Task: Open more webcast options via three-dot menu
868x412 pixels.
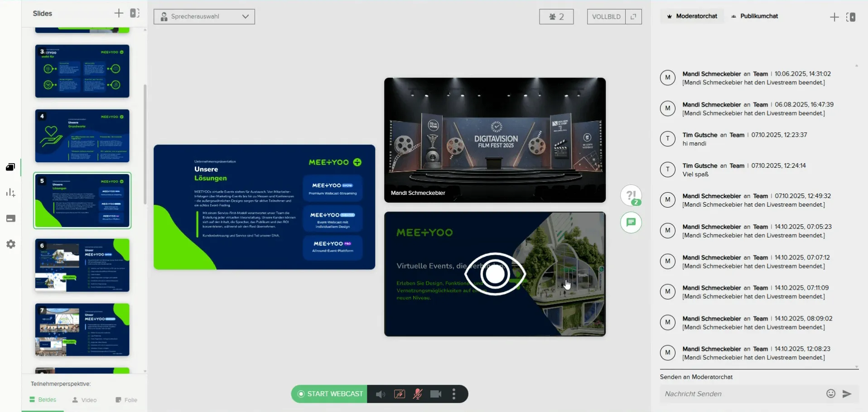Action: tap(453, 394)
